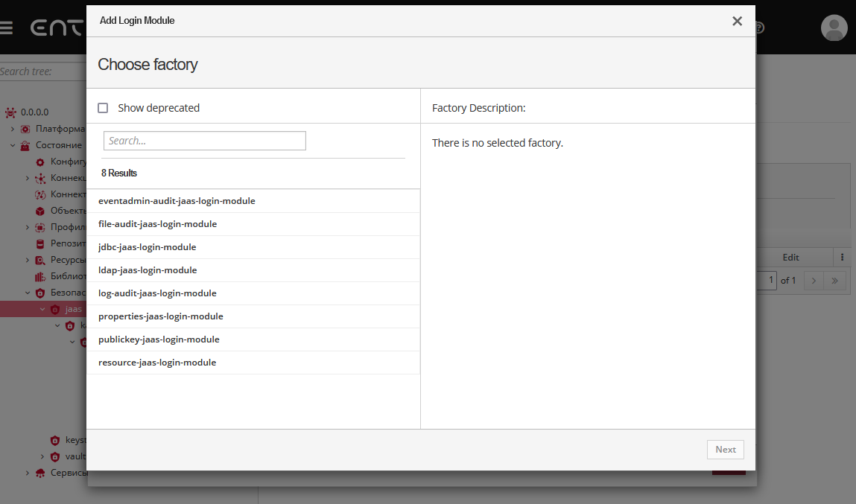The height and width of the screenshot is (504, 856).
Task: Expand the vault tree node
Action: pyautogui.click(x=42, y=456)
